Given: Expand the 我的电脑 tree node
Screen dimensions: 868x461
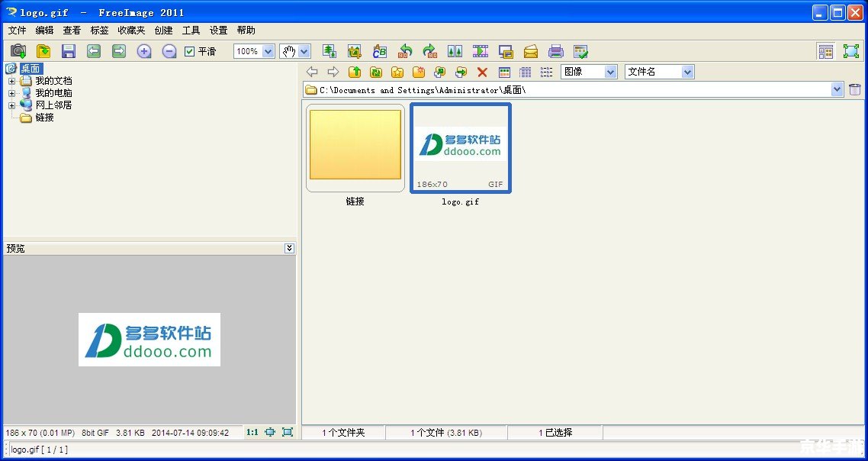Looking at the screenshot, I should click(x=11, y=93).
